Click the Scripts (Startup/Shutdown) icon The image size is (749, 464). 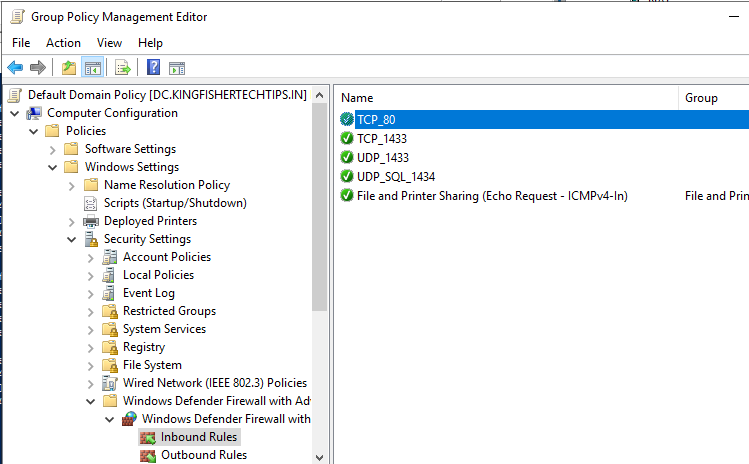pyautogui.click(x=90, y=204)
